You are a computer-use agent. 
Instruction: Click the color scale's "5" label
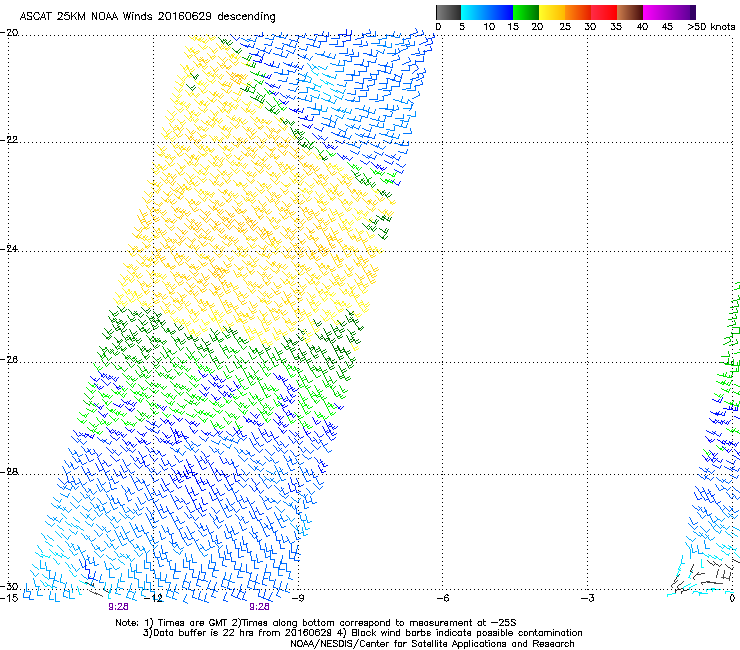click(x=462, y=27)
